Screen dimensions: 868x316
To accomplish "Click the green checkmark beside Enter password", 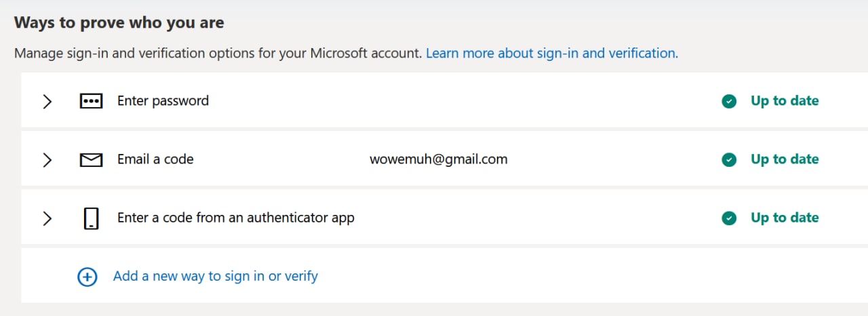I will 729,102.
